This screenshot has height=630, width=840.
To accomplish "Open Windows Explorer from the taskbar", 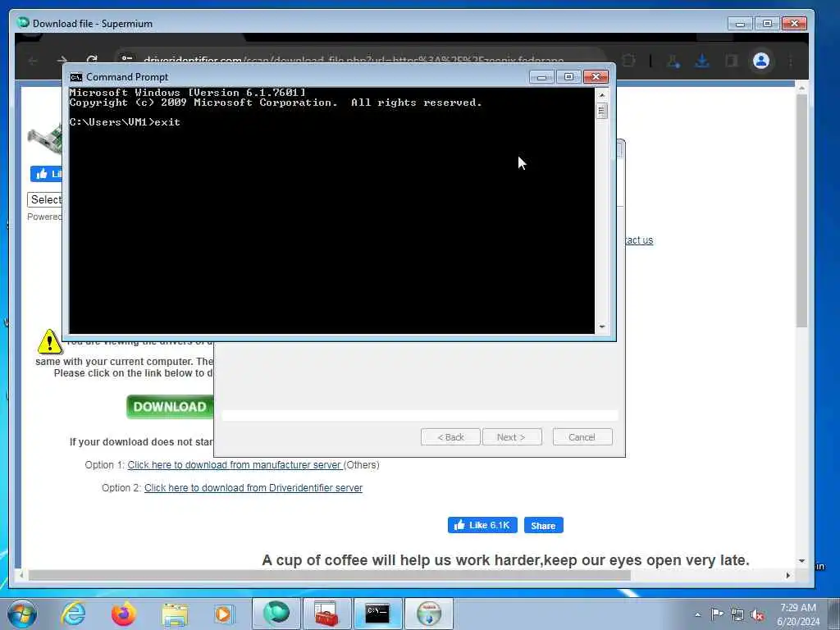I will coord(175,614).
